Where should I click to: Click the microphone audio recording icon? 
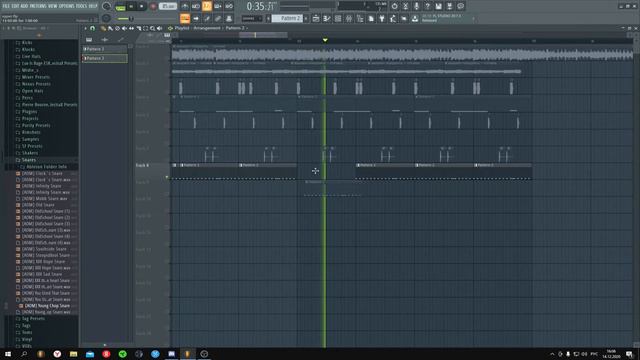click(416, 6)
